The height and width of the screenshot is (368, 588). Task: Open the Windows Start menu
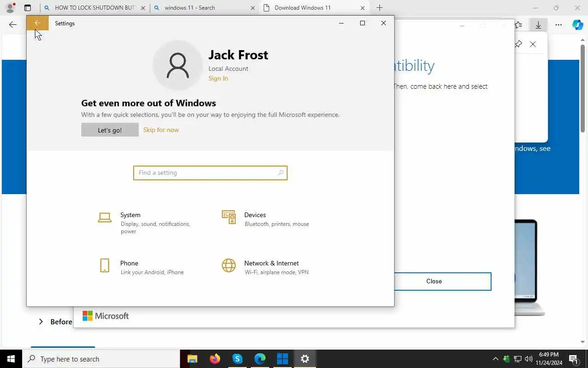coord(11,359)
